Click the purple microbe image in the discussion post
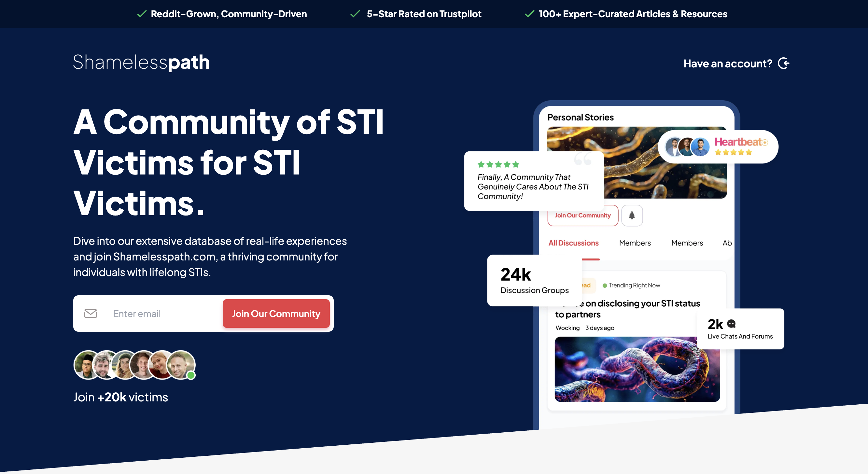This screenshot has width=868, height=474. click(x=637, y=369)
